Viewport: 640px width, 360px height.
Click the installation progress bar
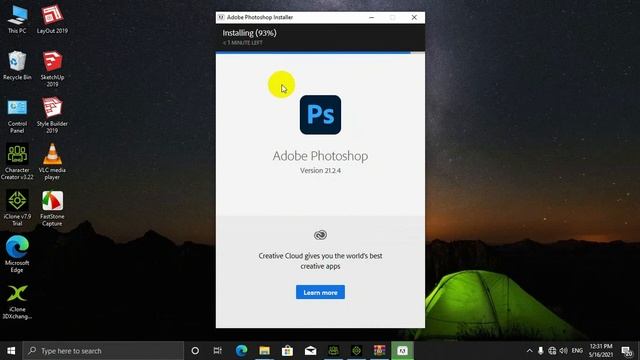click(320, 53)
